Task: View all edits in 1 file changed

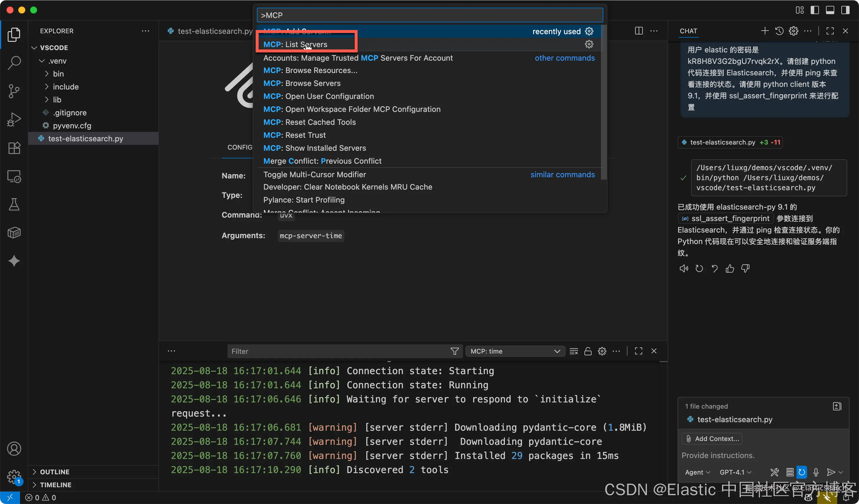Action: [x=837, y=406]
